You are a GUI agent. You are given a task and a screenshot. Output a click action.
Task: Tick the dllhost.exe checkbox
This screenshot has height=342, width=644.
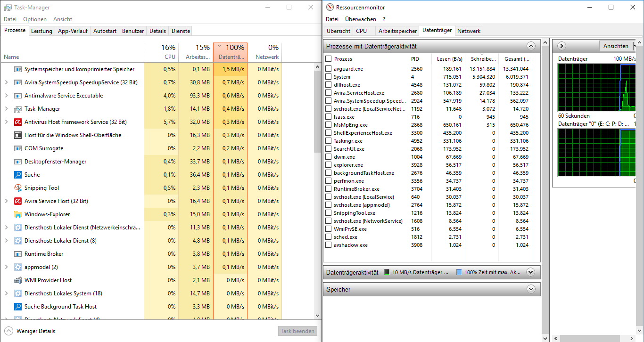click(329, 85)
